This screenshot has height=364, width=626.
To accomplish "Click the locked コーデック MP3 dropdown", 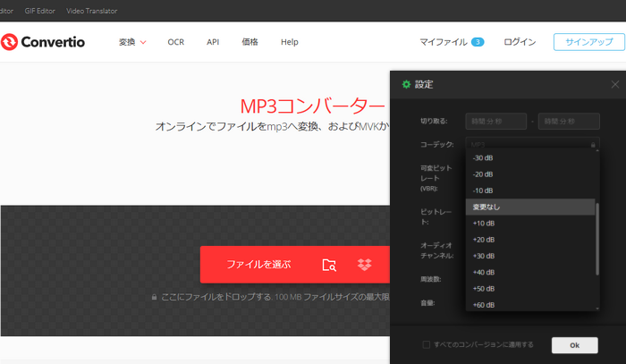I will coord(533,144).
